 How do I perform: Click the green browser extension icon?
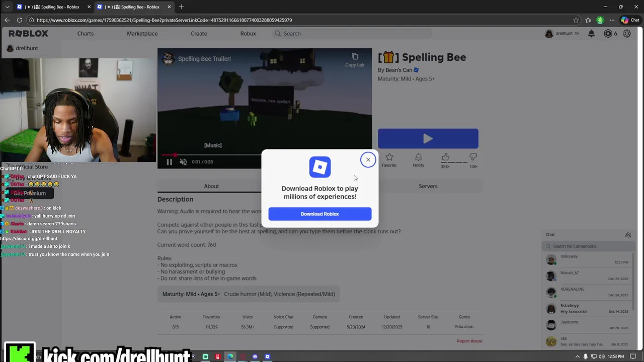600,20
